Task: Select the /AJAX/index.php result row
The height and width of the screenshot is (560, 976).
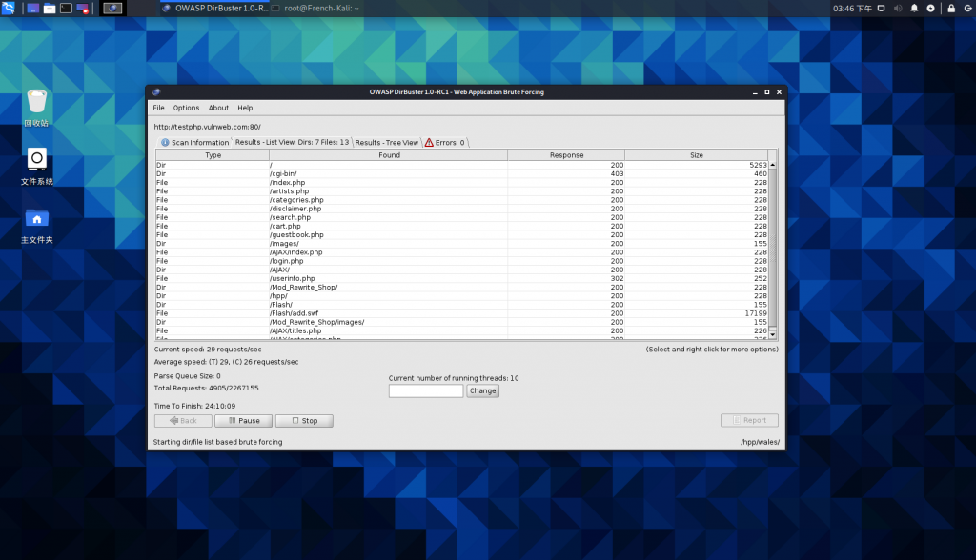Action: click(x=462, y=252)
